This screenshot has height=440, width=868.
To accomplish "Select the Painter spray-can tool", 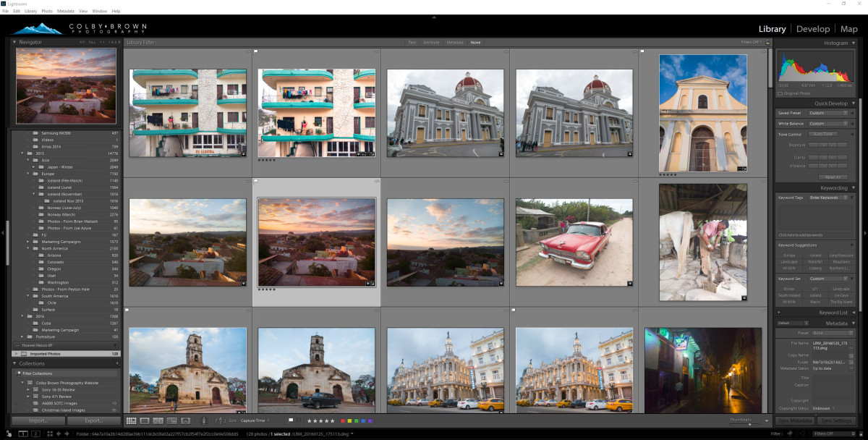I will [203, 420].
